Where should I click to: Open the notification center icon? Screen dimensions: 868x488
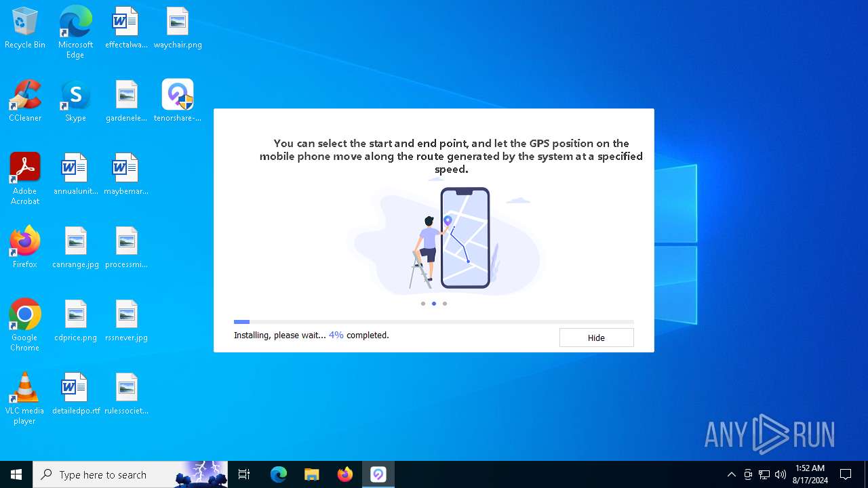click(846, 474)
